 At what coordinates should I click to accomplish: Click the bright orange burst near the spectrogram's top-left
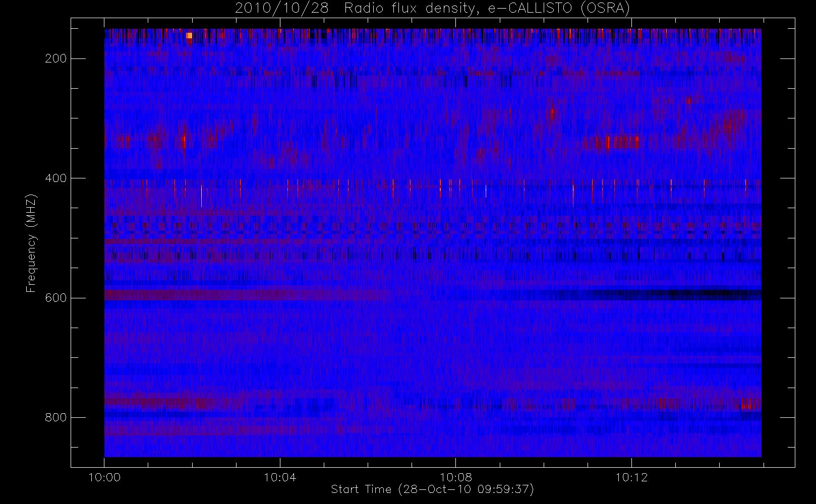coord(189,35)
